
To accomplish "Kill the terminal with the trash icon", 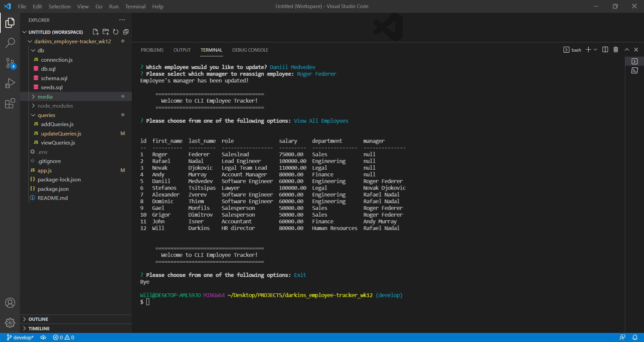I will (x=615, y=49).
